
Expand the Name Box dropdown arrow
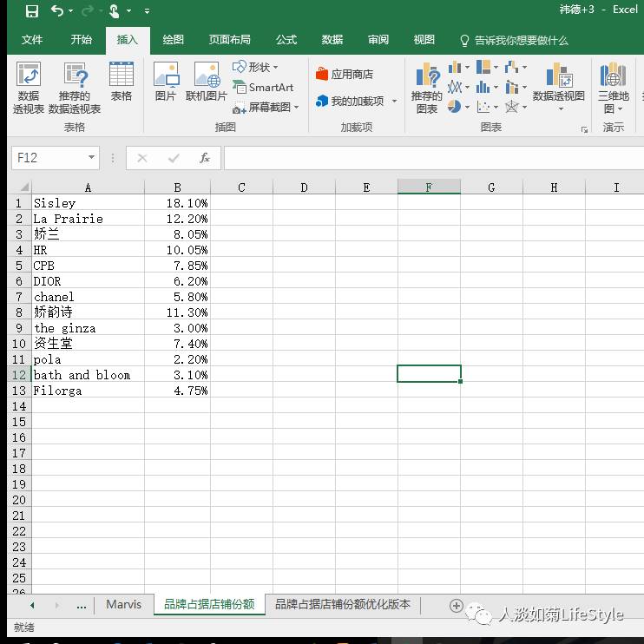(92, 158)
